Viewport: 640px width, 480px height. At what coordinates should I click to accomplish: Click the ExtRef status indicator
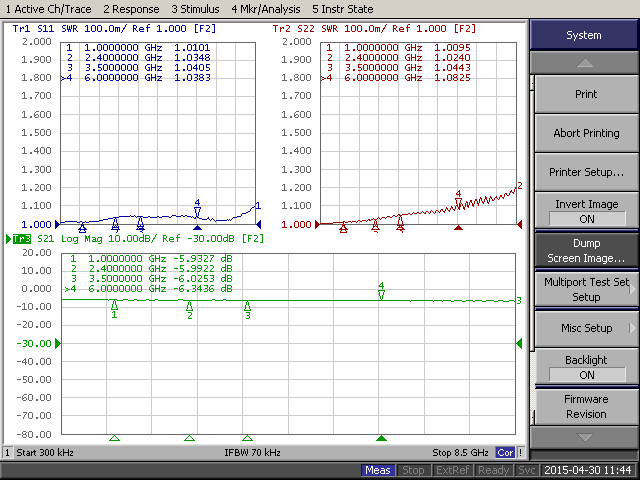[452, 470]
